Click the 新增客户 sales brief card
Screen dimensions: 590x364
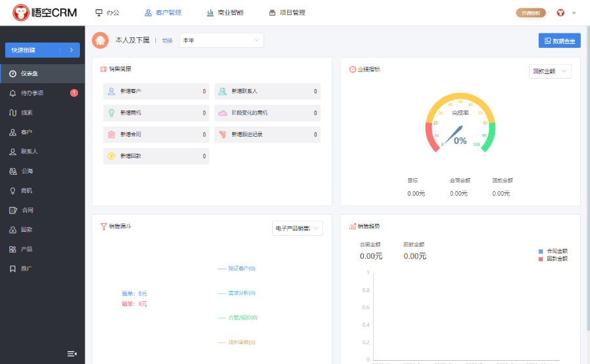pos(156,92)
